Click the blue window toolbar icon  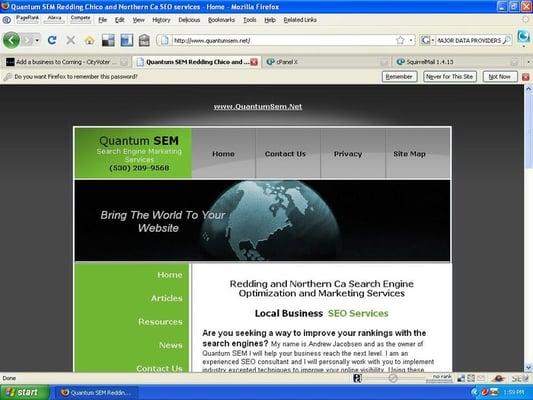[x=126, y=40]
